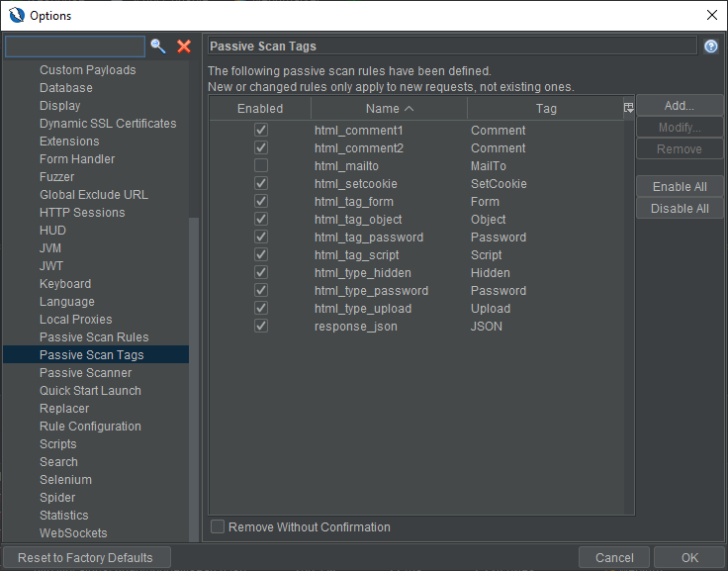Image resolution: width=728 pixels, height=571 pixels.
Task: Toggle the response_json enabled checkbox
Action: 261,327
